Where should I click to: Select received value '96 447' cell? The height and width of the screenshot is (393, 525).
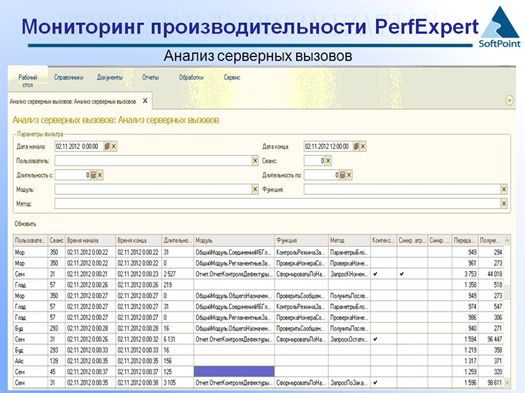[x=491, y=339]
